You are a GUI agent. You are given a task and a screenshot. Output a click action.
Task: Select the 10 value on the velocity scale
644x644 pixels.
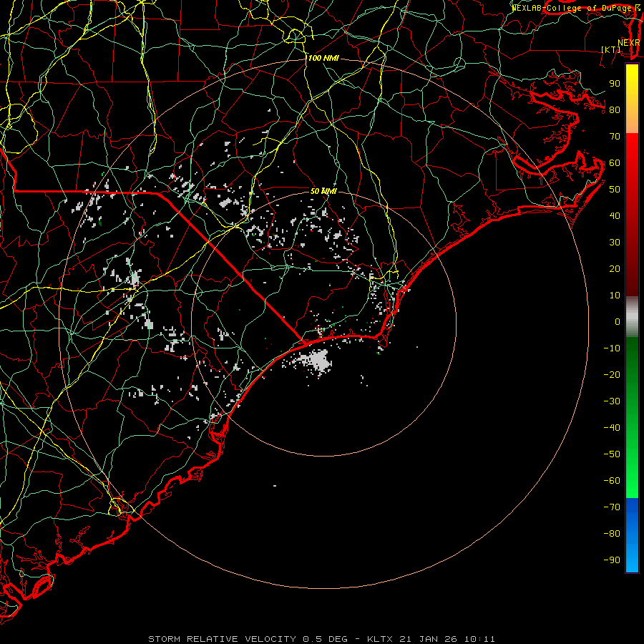(x=615, y=296)
